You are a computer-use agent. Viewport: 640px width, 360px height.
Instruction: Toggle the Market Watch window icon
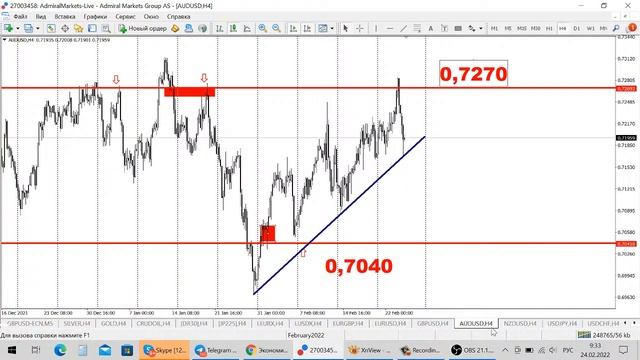[51, 28]
